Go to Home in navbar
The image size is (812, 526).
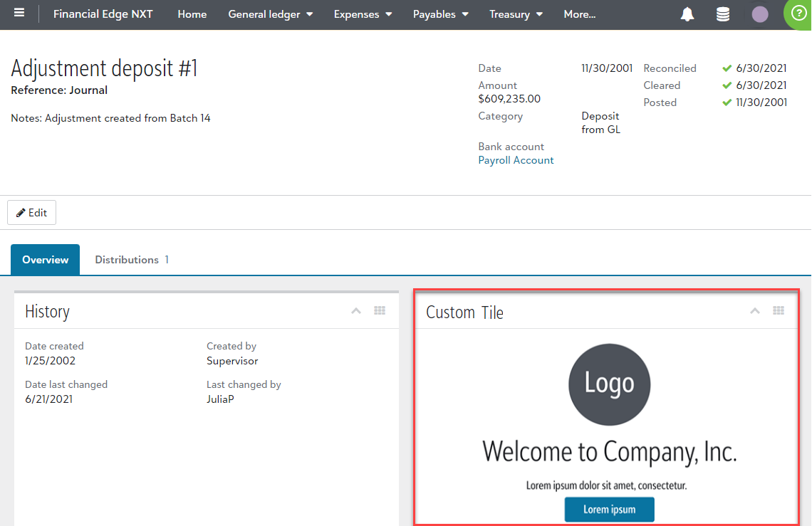(192, 14)
